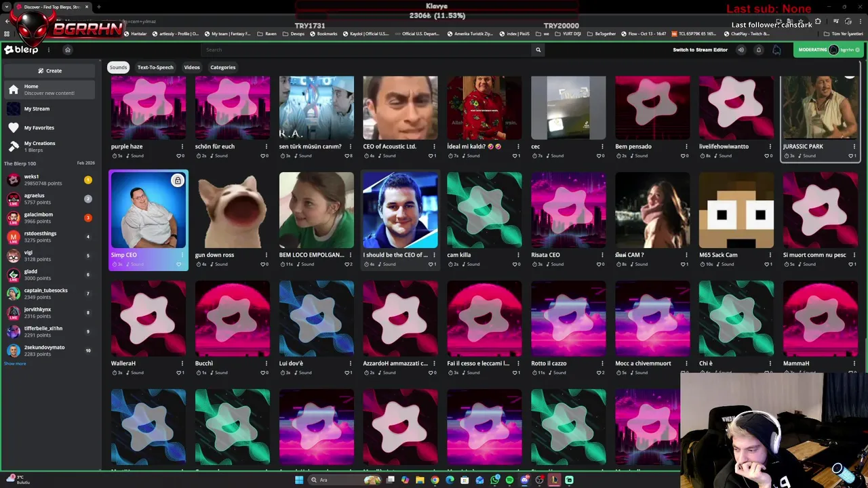Viewport: 868px width, 488px height.
Task: Click the speaker volume icon in top bar
Action: pyautogui.click(x=741, y=49)
